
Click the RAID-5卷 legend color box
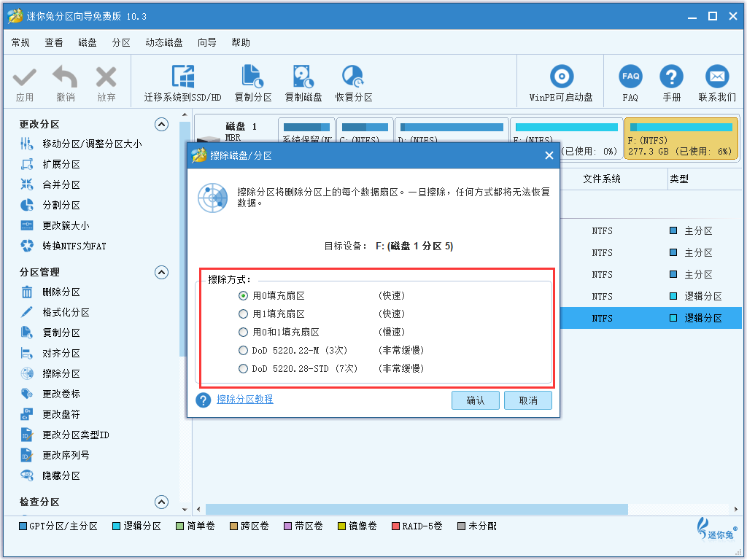click(x=395, y=526)
